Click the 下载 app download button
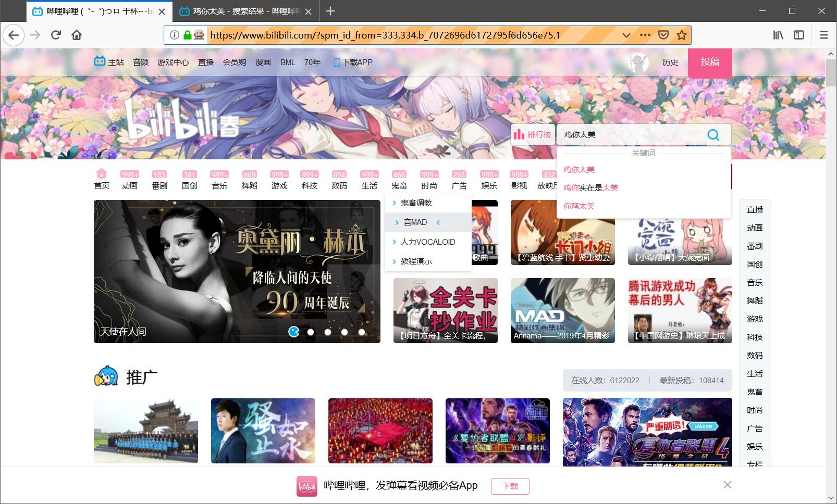This screenshot has height=504, width=837. coord(510,486)
